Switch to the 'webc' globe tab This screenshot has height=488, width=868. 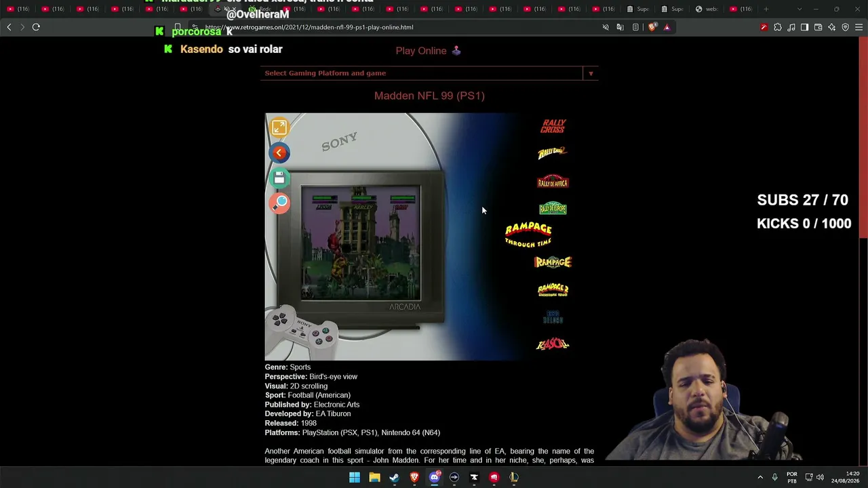(x=707, y=9)
